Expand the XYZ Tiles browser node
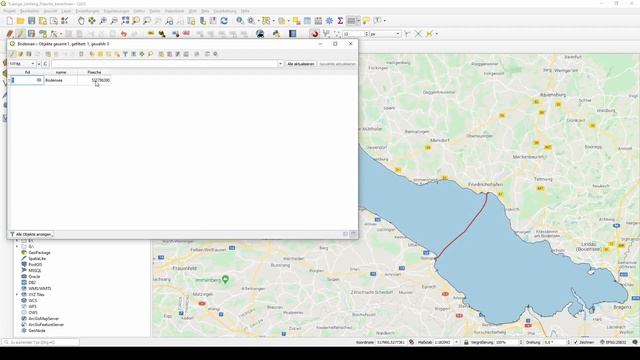Image resolution: width=640 pixels, height=360 pixels. (x=17, y=294)
